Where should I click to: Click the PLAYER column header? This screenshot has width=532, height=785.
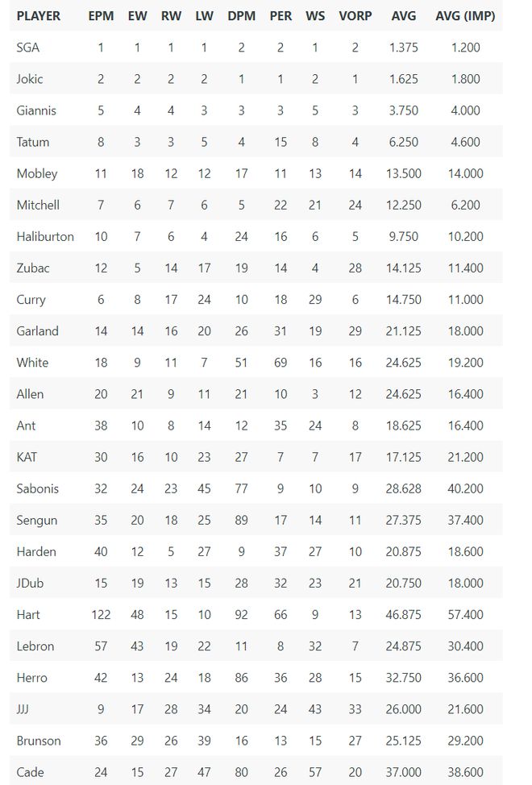38,16
